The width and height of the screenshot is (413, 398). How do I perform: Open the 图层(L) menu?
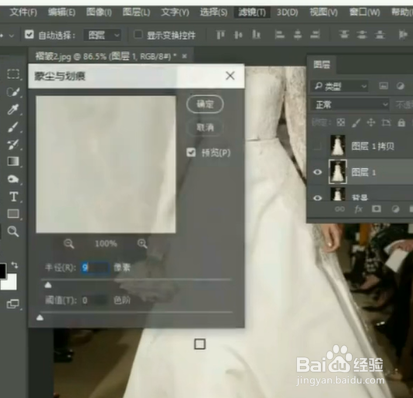pos(136,13)
